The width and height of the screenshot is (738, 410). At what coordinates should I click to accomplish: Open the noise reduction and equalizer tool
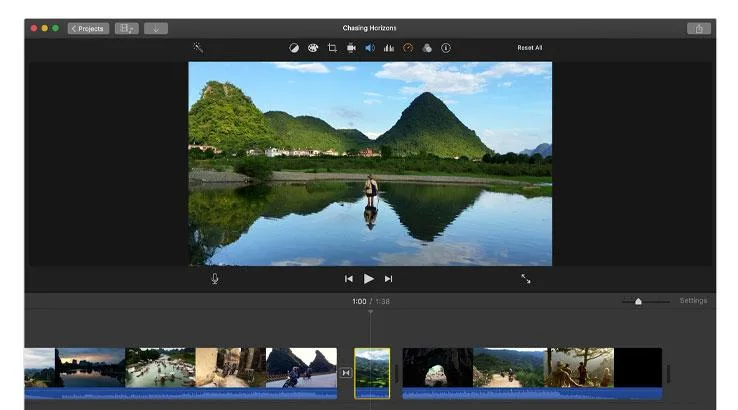click(x=388, y=47)
